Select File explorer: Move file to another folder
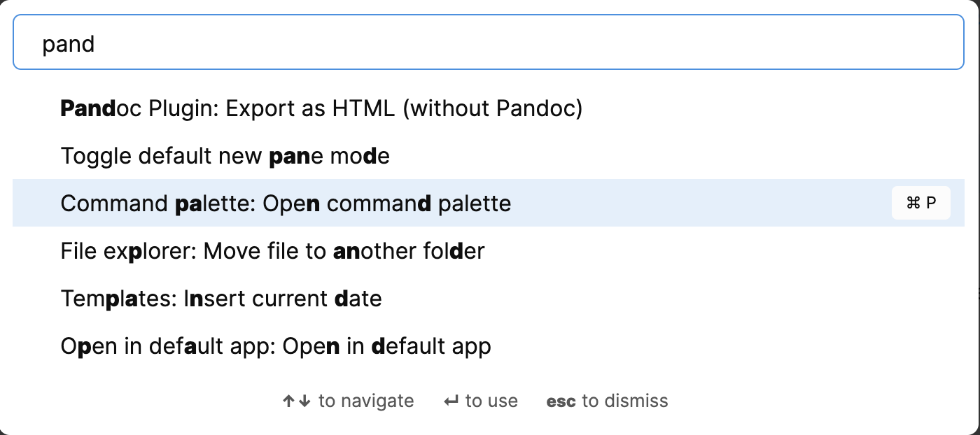Viewport: 980px width, 435px height. 272,251
